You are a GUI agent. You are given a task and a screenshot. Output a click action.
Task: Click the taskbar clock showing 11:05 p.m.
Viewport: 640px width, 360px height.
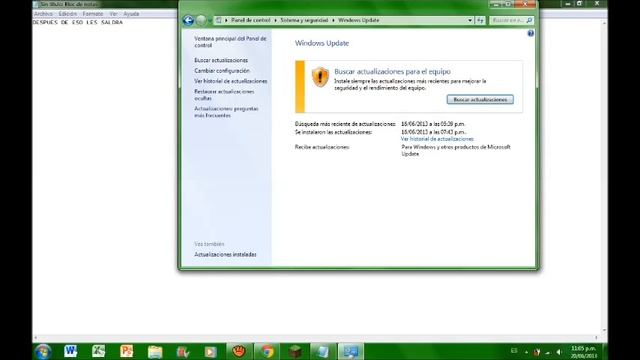[584, 352]
